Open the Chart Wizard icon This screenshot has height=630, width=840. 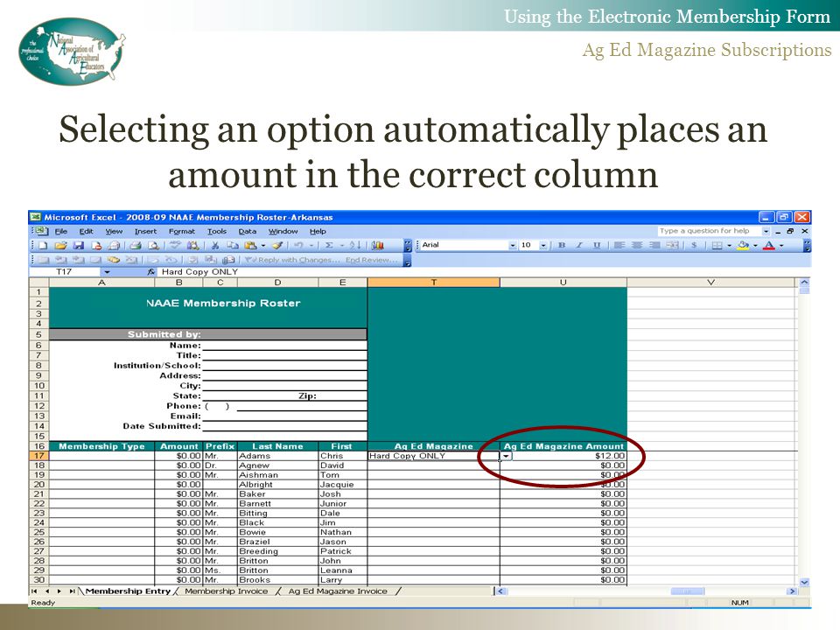378,245
